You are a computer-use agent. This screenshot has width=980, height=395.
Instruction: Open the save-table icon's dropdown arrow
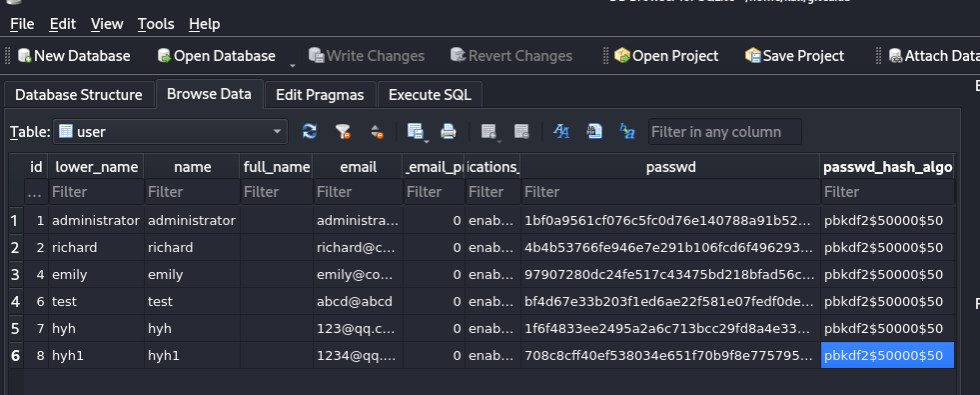427,140
